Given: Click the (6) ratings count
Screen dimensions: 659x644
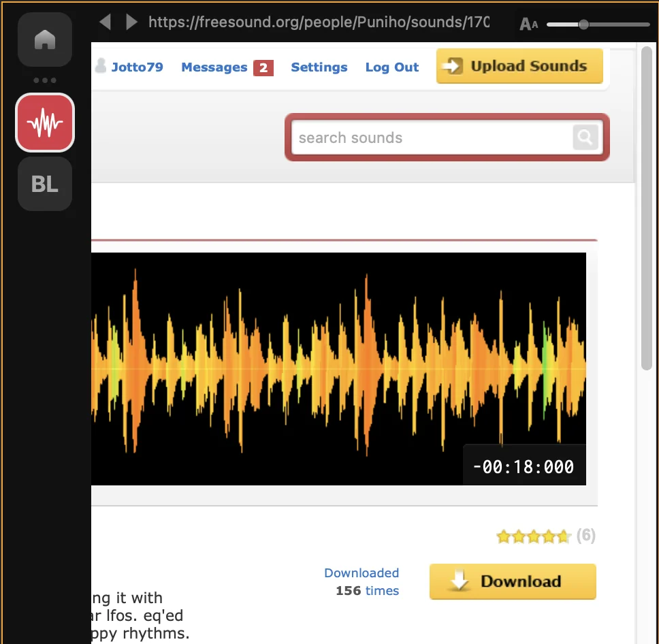Looking at the screenshot, I should [586, 536].
